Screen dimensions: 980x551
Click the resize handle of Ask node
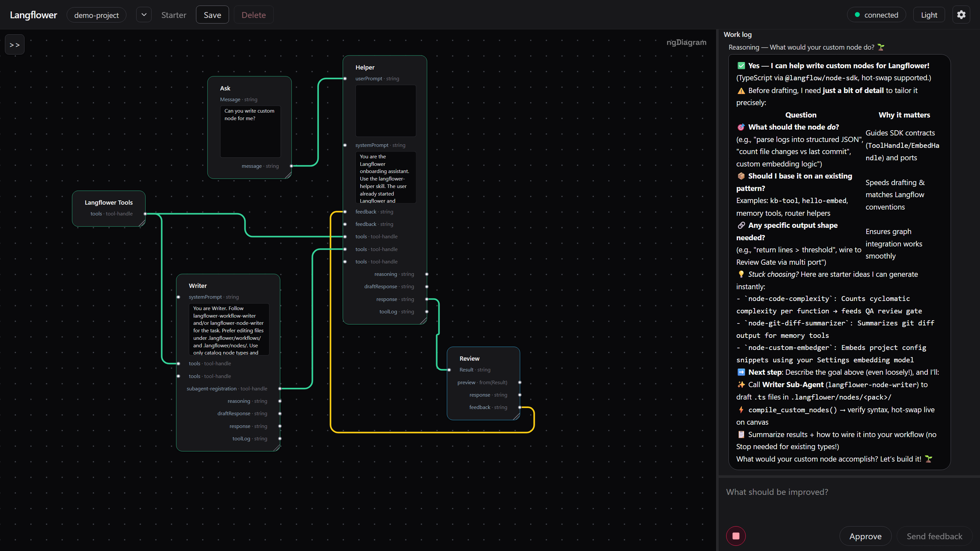coord(288,175)
